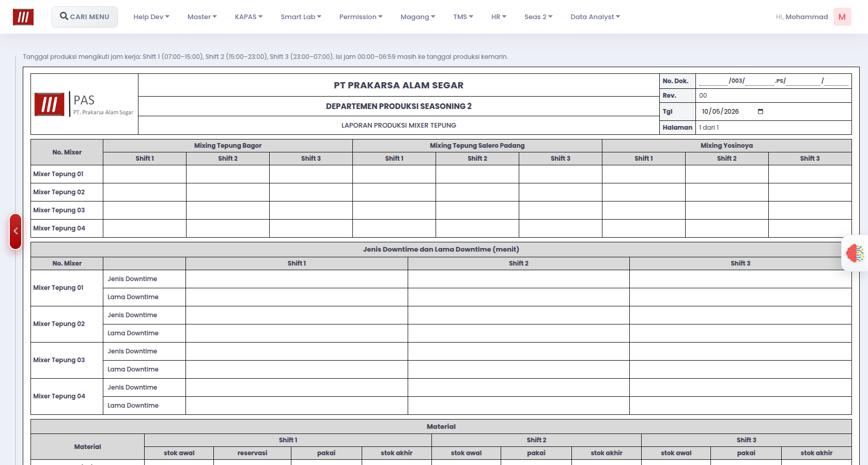Click the 'Mixing Yosinoya' column header
This screenshot has height=465, width=868.
(x=726, y=146)
